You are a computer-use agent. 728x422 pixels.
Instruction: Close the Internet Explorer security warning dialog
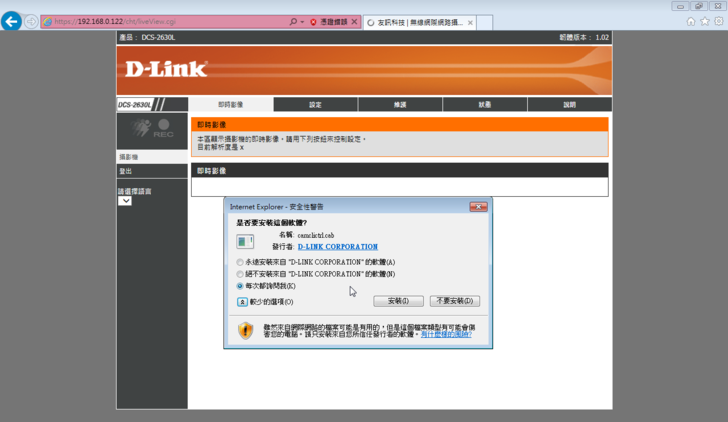click(478, 207)
